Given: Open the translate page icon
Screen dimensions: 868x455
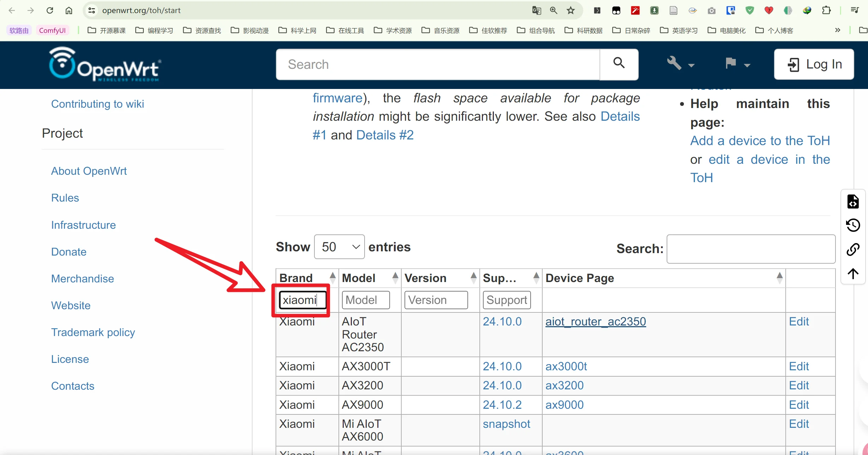Looking at the screenshot, I should [x=536, y=10].
